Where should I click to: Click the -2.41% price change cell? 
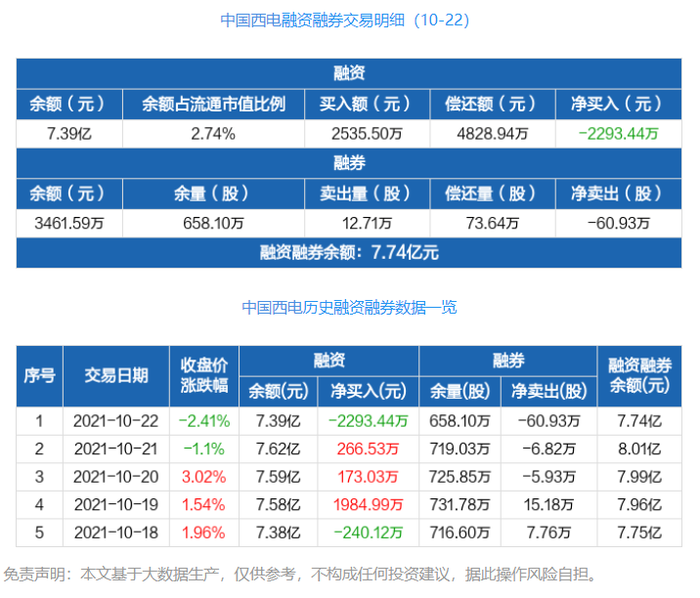pyautogui.click(x=204, y=421)
